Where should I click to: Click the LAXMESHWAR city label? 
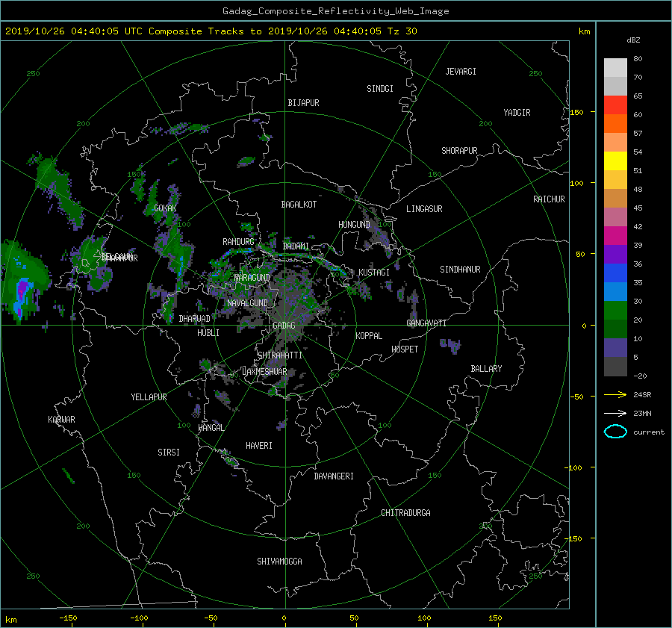point(264,372)
